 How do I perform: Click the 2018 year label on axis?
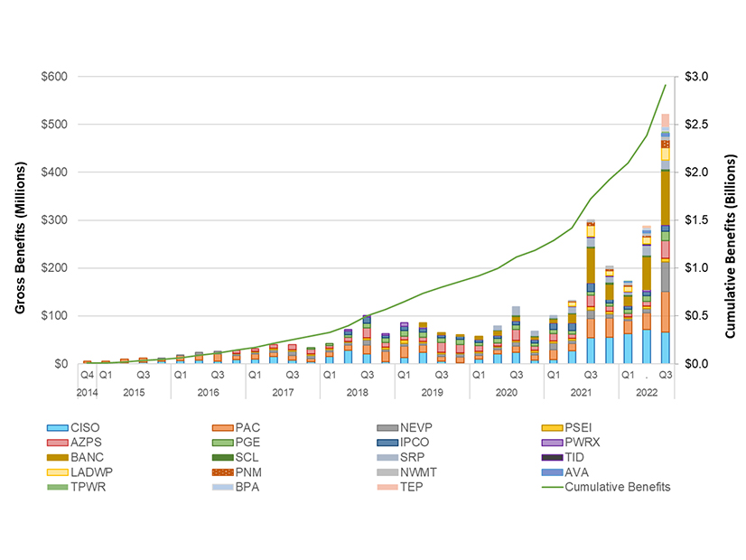click(357, 393)
